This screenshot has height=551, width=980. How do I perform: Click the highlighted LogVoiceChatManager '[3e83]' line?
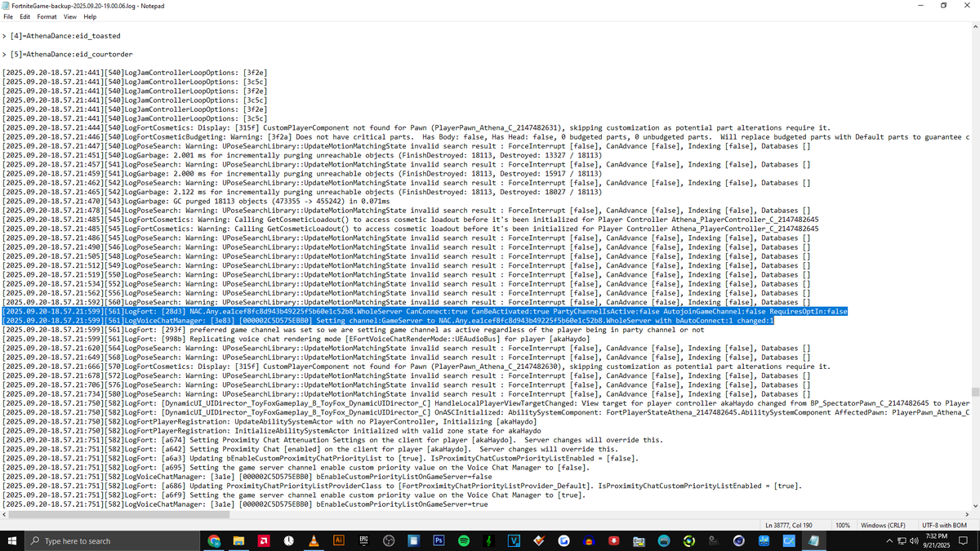point(388,321)
